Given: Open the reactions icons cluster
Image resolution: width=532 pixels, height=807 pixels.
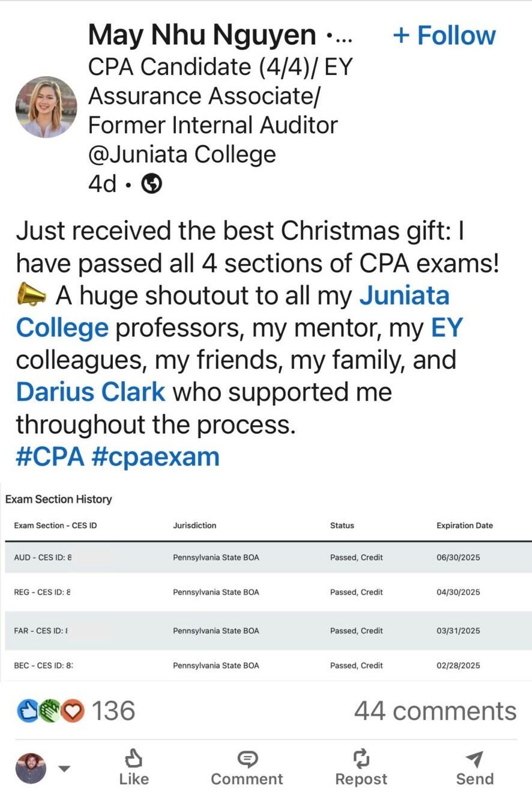Looking at the screenshot, I should pos(50,712).
